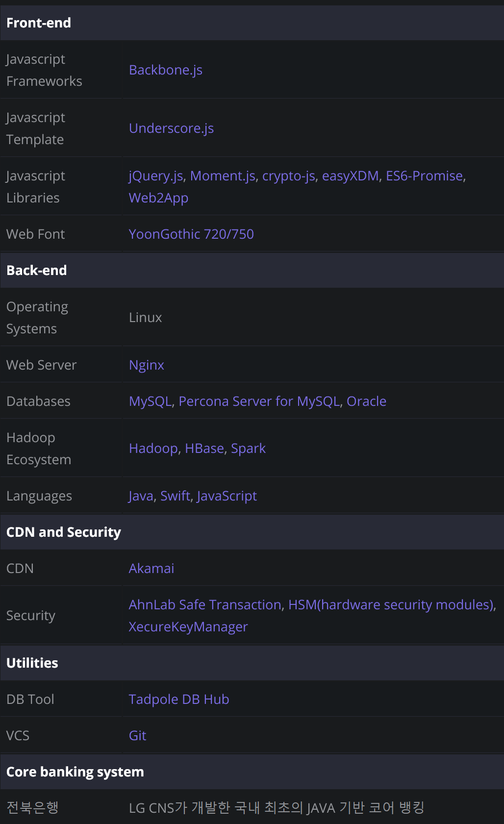Click the Linux cell text
This screenshot has width=504, height=824.
pyautogui.click(x=145, y=318)
